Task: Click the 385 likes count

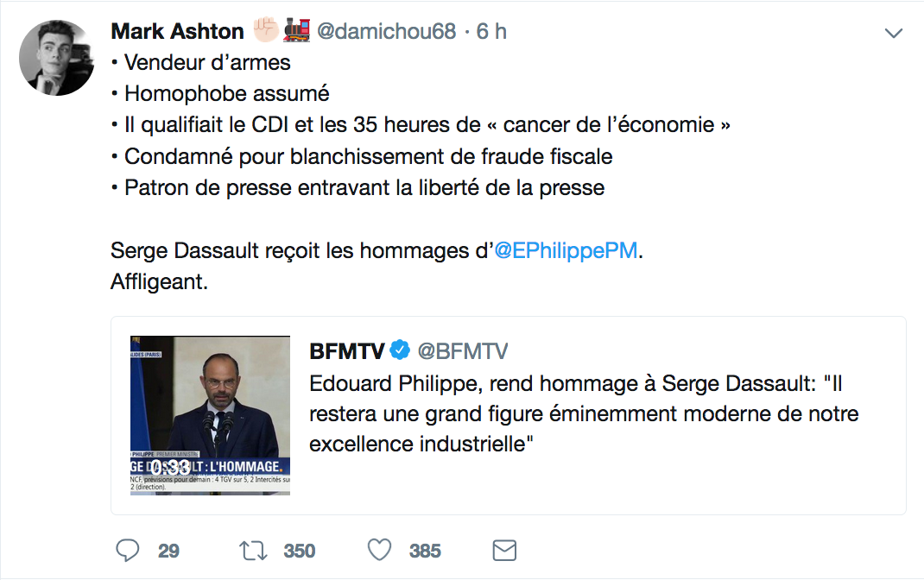Action: (x=425, y=551)
